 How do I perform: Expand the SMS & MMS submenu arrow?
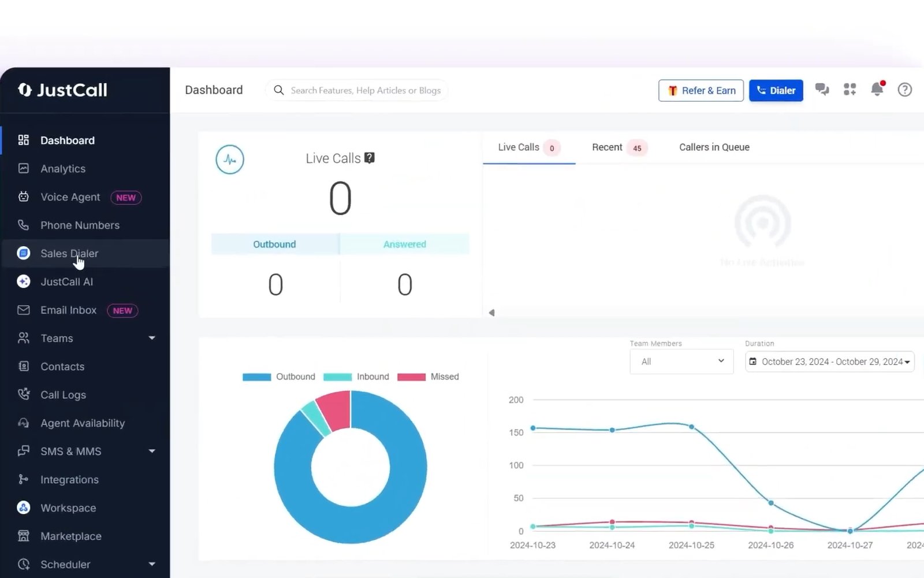pos(152,451)
